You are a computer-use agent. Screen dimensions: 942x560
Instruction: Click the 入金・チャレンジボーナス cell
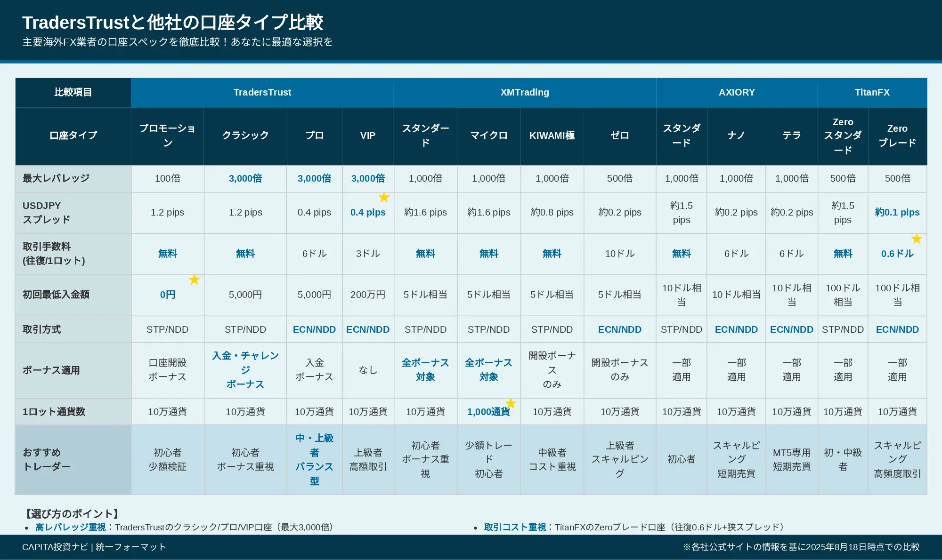pos(245,370)
